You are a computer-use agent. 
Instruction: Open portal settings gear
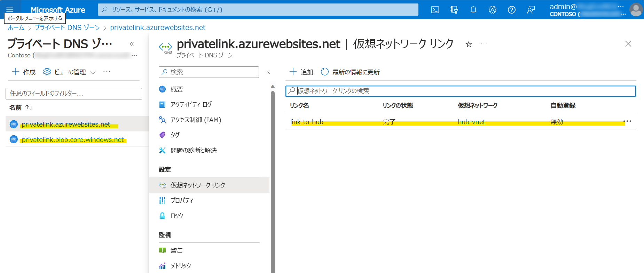(493, 10)
